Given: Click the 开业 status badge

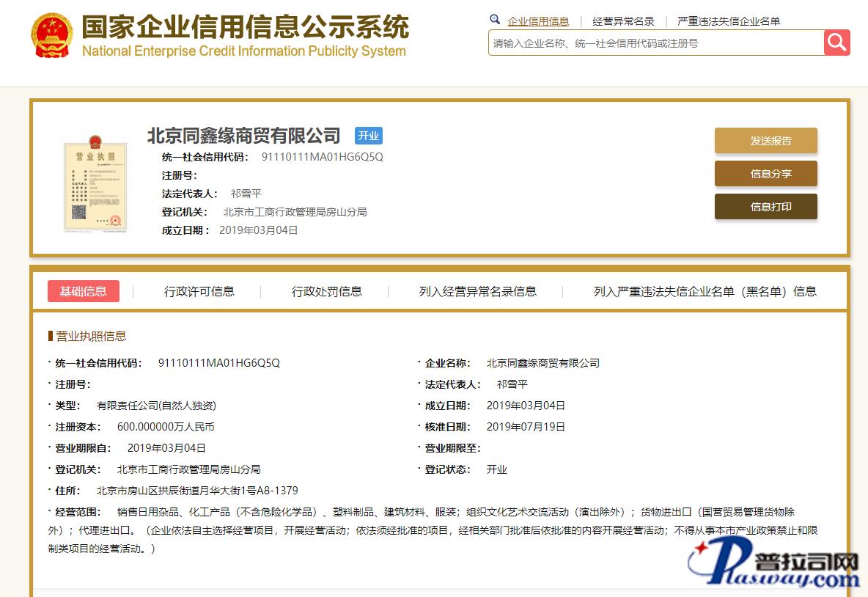Looking at the screenshot, I should (x=368, y=136).
